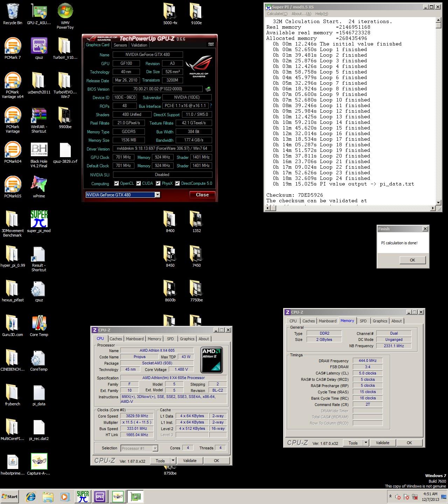Open the wPrime desktop icon
Image resolution: width=448 pixels, height=504 pixels.
click(x=39, y=187)
